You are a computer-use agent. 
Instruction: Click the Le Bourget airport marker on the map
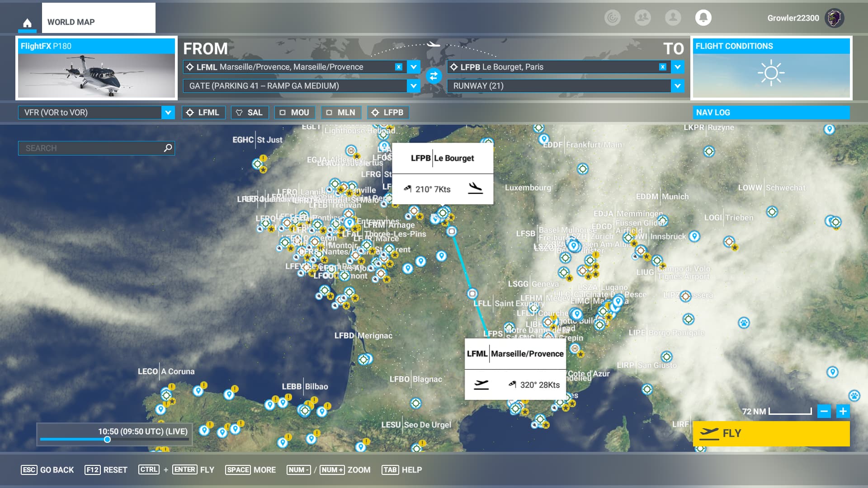click(x=443, y=213)
